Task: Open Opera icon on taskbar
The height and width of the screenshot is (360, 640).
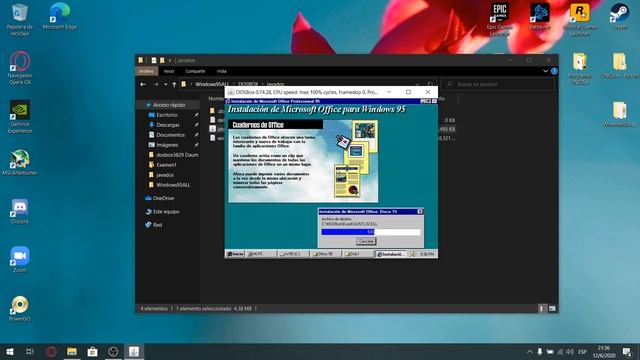Action: pos(51,351)
